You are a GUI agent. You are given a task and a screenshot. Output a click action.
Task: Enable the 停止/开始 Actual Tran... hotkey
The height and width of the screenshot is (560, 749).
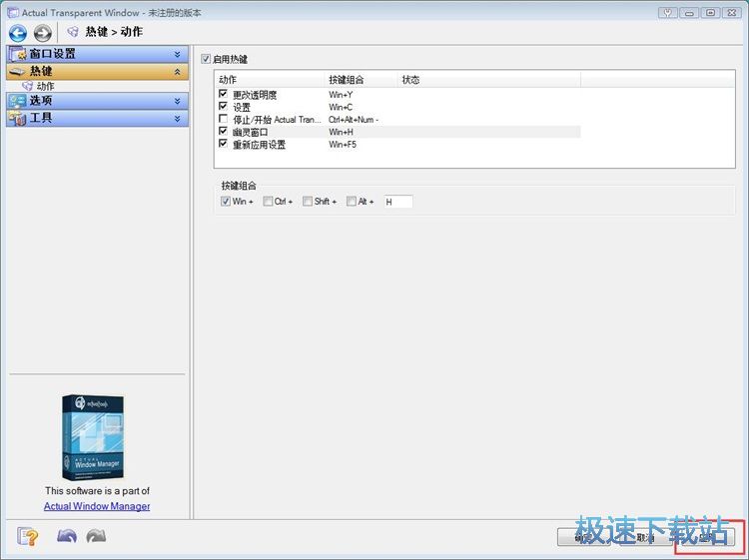[223, 119]
